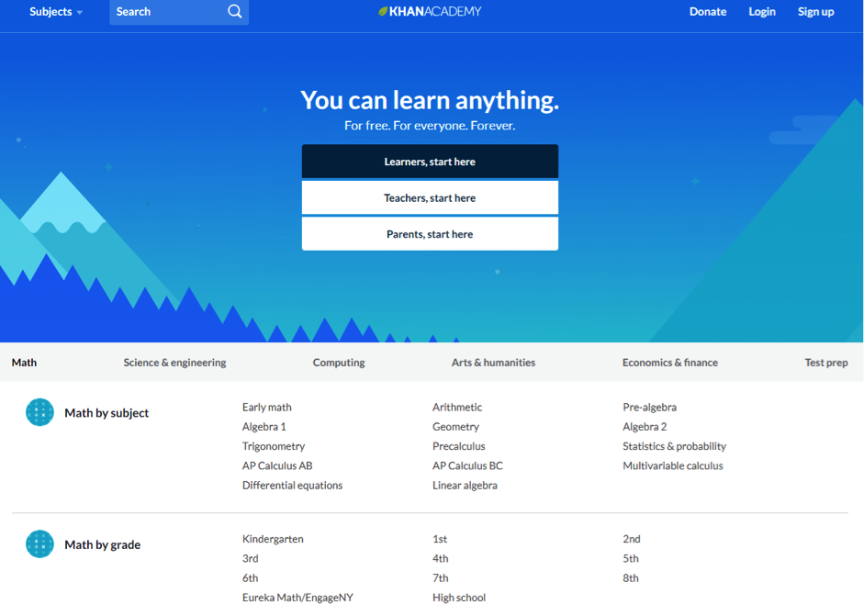Viewport: 864px width, 616px height.
Task: Open the Subjects dropdown menu
Action: tap(56, 12)
